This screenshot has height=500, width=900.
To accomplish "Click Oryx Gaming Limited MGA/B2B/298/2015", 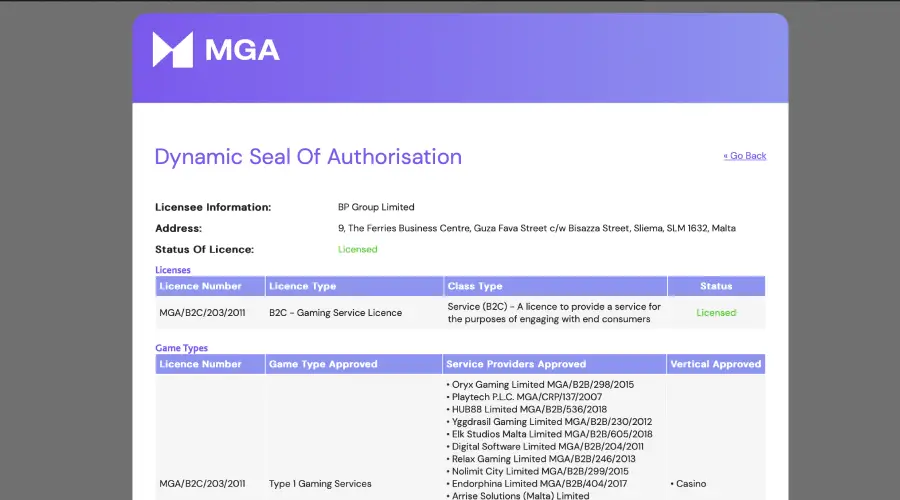I will pyautogui.click(x=540, y=385).
